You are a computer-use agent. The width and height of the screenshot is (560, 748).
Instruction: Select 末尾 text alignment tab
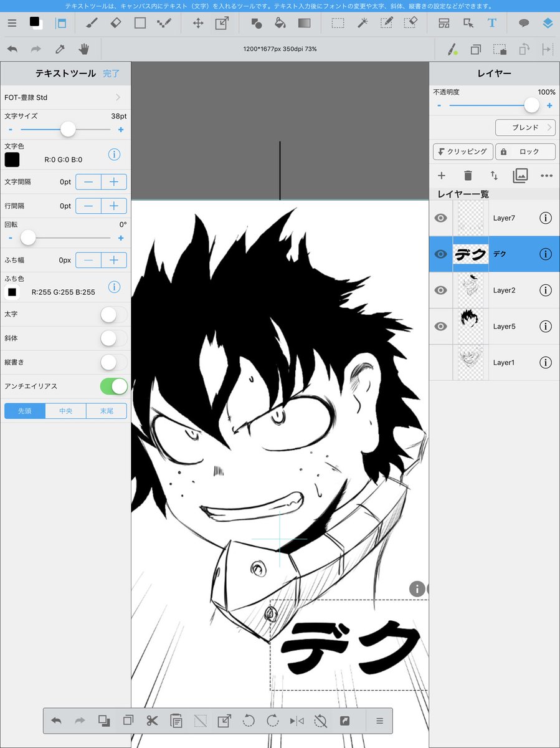click(106, 411)
